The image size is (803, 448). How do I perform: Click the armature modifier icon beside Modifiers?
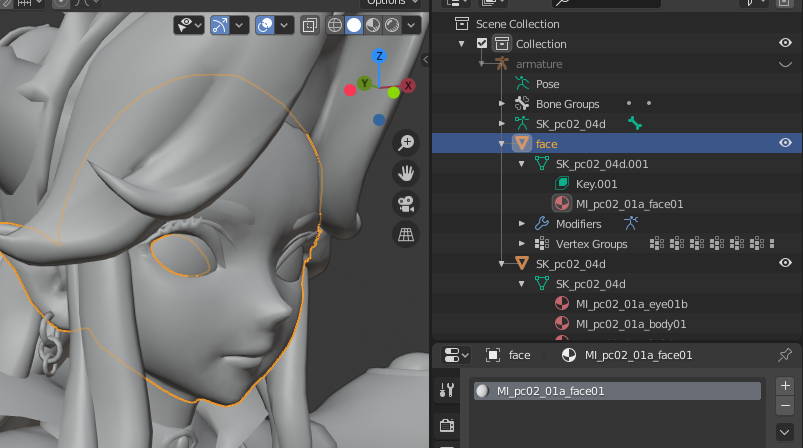point(631,223)
